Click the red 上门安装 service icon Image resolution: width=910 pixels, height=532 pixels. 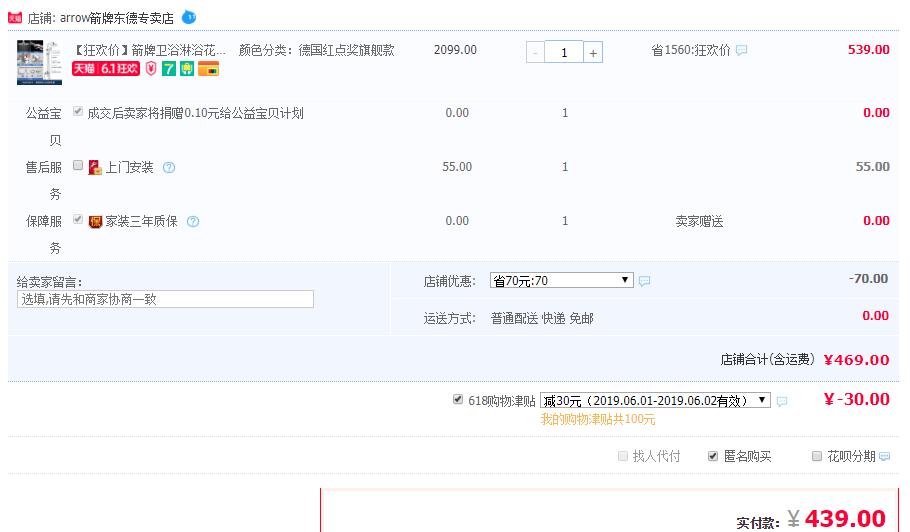pos(95,168)
